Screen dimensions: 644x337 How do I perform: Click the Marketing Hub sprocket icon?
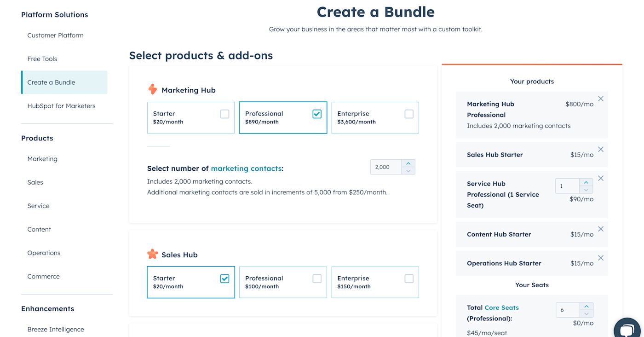point(152,89)
